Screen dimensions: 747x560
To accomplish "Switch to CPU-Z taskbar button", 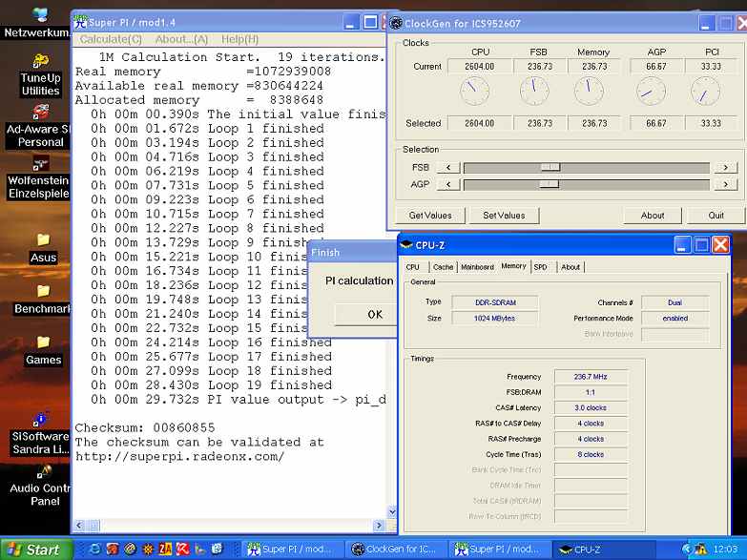I will [602, 550].
